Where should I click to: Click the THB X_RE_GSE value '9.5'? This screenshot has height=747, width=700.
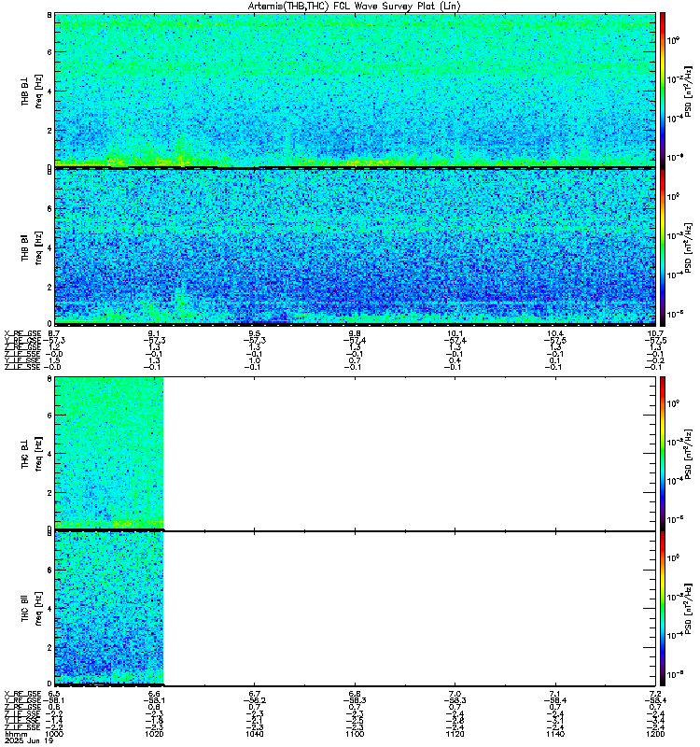(x=254, y=333)
